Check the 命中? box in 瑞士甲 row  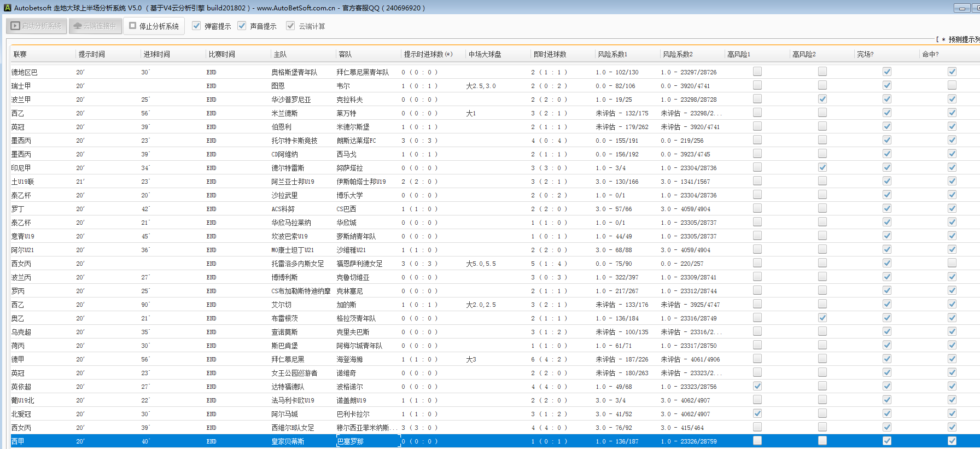coord(952,85)
